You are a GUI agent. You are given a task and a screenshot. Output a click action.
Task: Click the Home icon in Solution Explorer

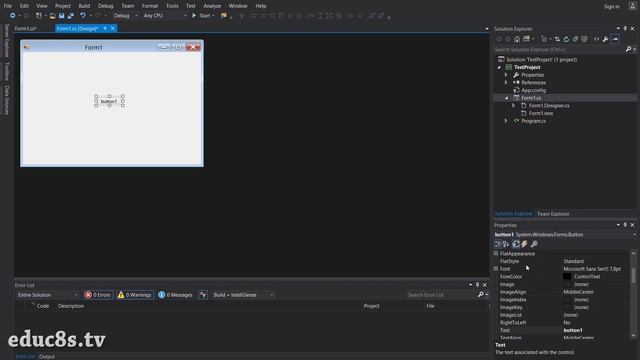click(x=517, y=39)
